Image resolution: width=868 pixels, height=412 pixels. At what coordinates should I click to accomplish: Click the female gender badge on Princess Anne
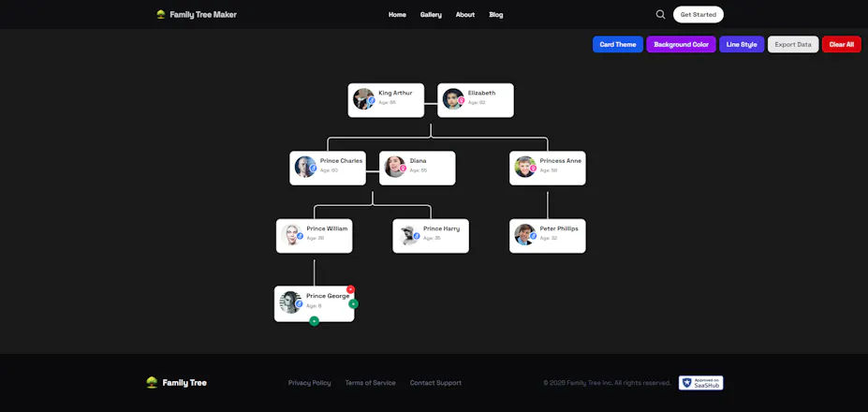(533, 169)
